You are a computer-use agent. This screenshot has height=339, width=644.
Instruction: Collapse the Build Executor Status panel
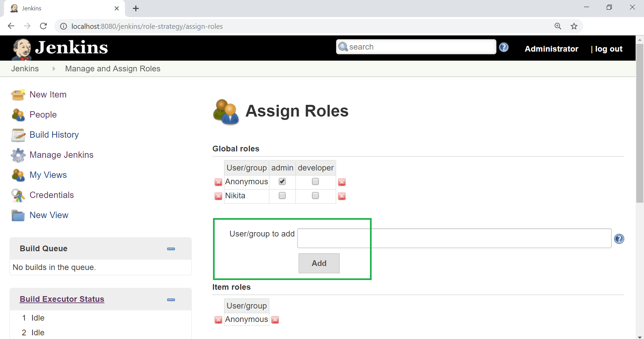[171, 300]
